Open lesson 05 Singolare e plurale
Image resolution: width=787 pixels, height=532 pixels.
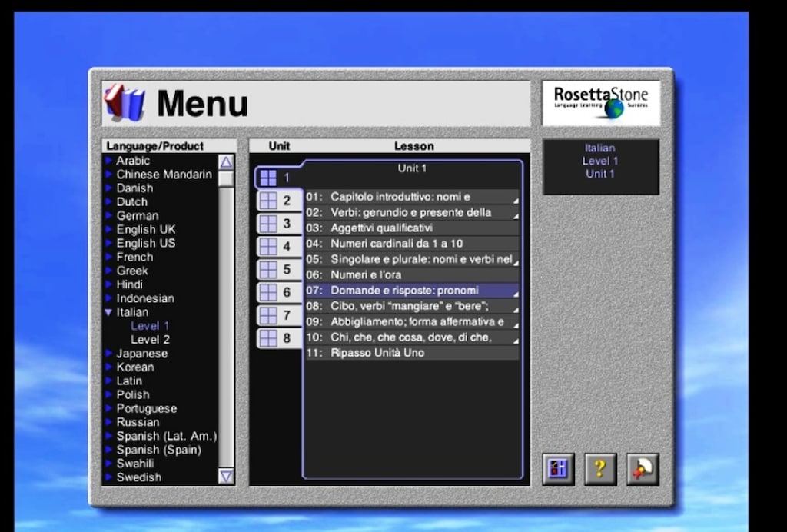pos(412,259)
